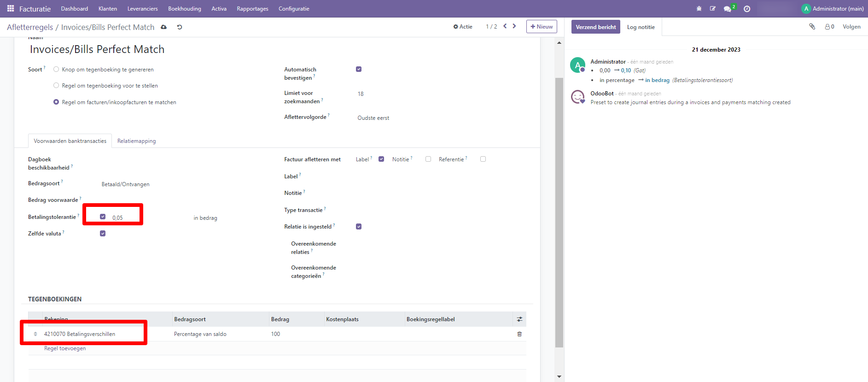Switch to the Relatiemapping tab

coord(136,141)
